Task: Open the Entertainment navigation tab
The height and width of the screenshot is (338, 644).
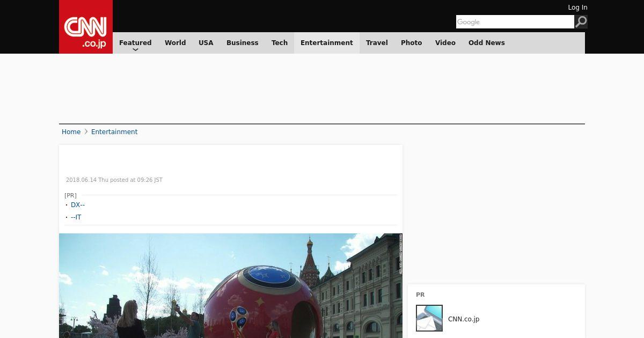Action: pyautogui.click(x=327, y=43)
